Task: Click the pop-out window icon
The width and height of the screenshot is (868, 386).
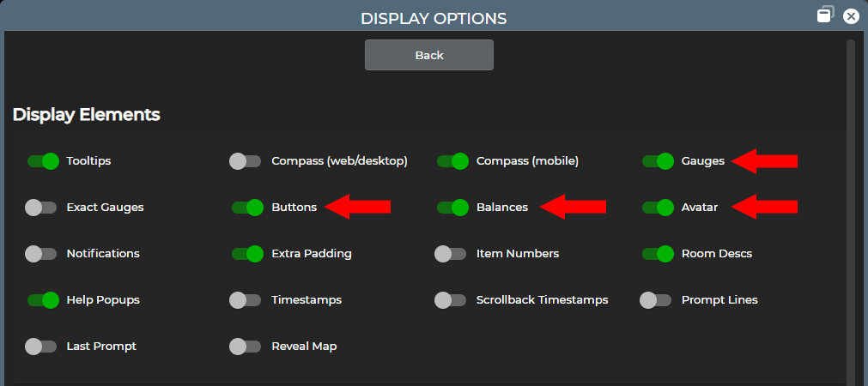Action: [825, 15]
